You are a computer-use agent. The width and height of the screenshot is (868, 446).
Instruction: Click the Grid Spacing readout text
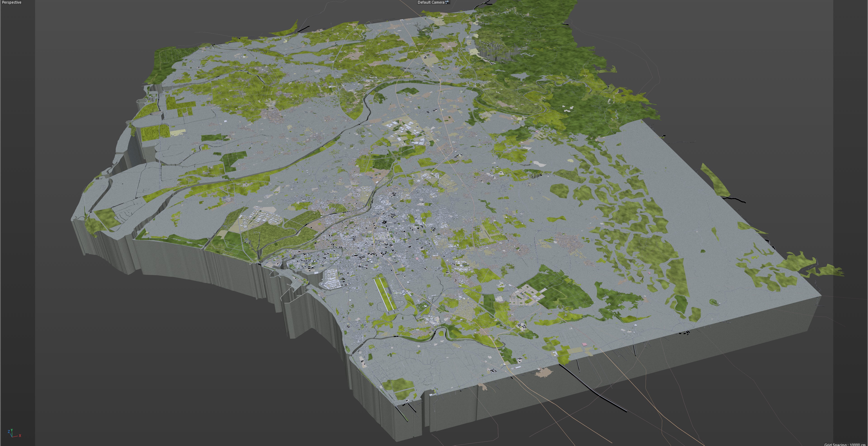tap(844, 445)
